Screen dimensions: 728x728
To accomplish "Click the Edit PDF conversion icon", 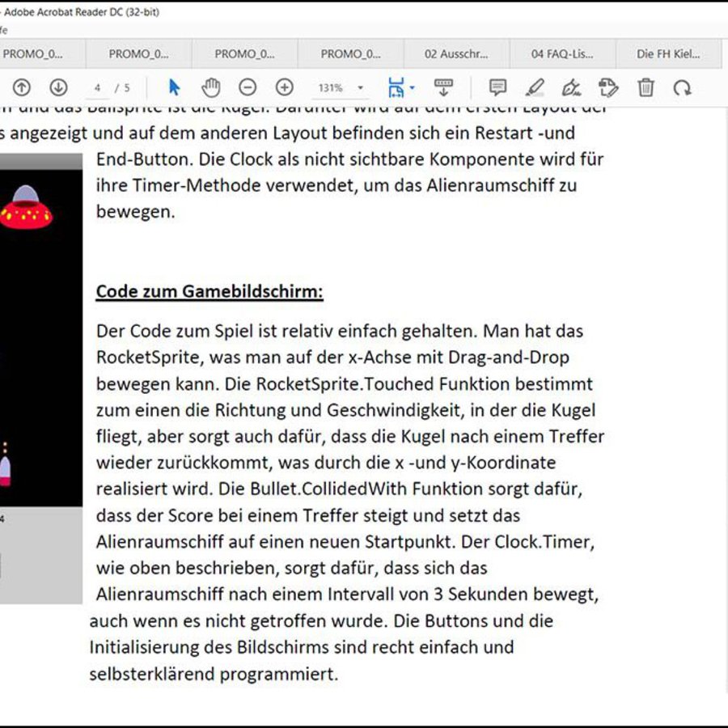I will [x=608, y=87].
